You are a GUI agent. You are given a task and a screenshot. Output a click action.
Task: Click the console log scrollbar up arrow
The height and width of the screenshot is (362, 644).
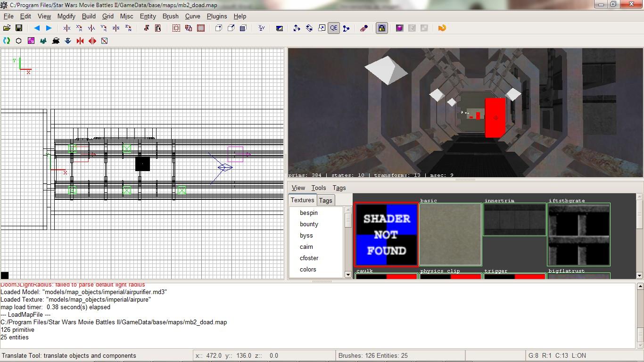click(x=640, y=286)
